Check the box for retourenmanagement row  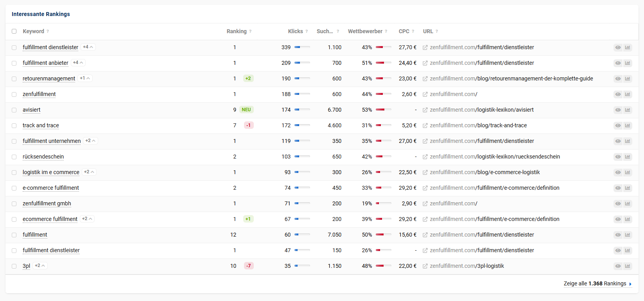(x=14, y=79)
